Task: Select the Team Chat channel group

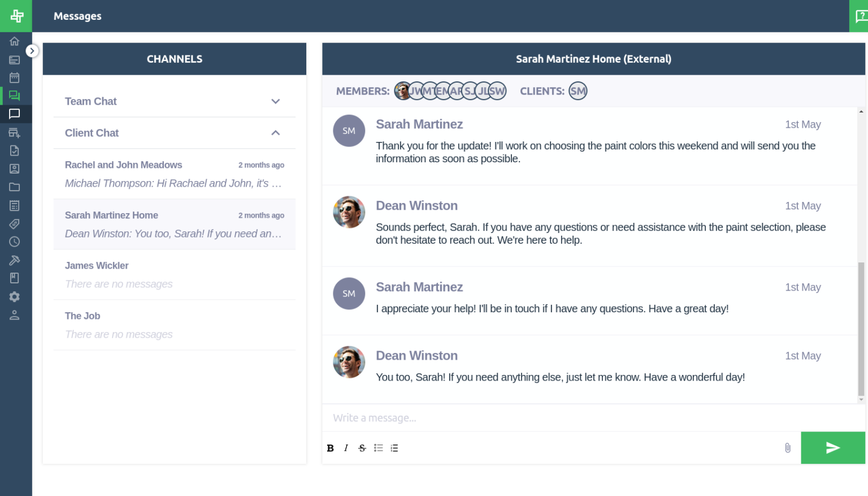Action: click(175, 101)
